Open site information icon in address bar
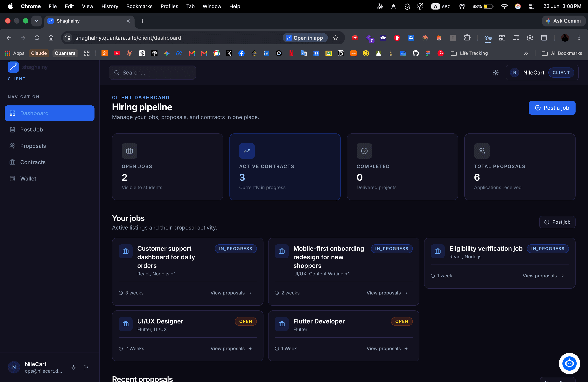Screen dimensions: 588x382 click(67, 38)
